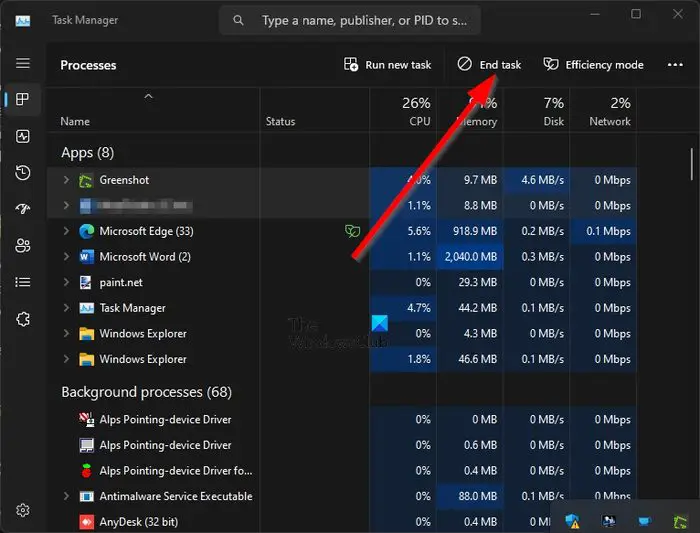The height and width of the screenshot is (533, 700).
Task: Click the paint.net app icon
Action: pos(86,283)
